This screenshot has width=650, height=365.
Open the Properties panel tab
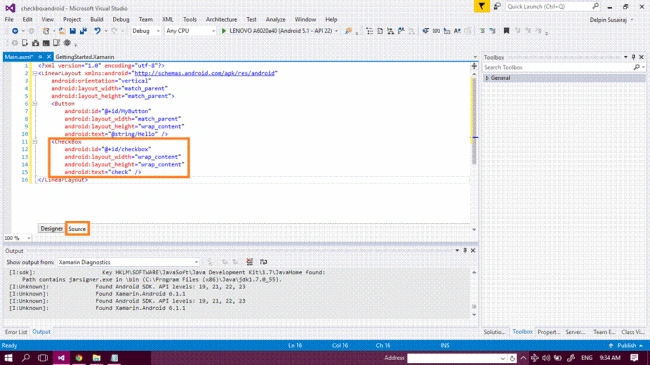coord(548,332)
